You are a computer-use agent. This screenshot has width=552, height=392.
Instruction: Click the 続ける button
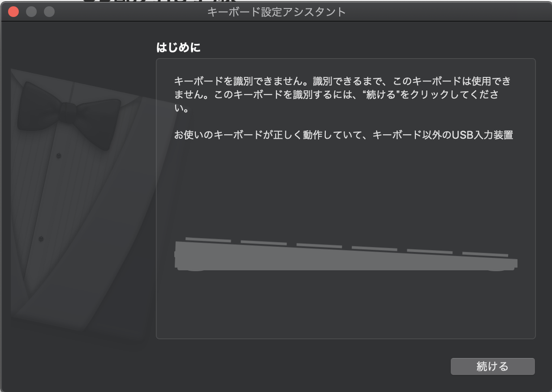(492, 366)
